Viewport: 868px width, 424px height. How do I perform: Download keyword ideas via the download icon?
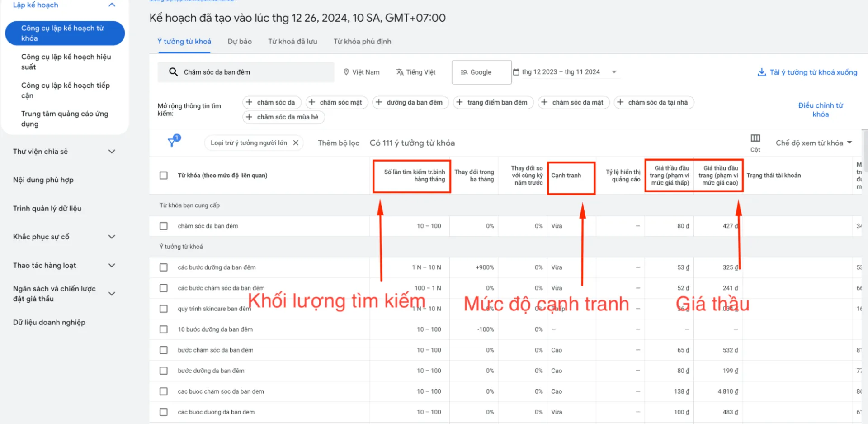tap(762, 71)
